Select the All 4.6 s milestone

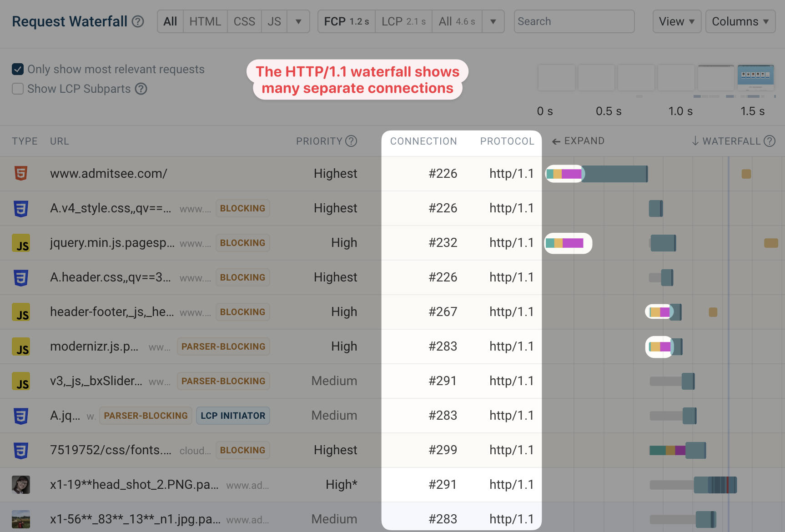tap(457, 21)
